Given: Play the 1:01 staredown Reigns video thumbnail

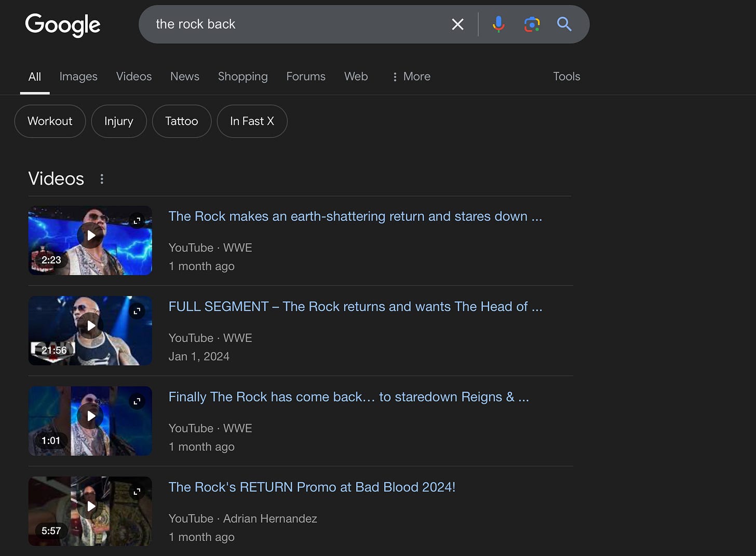Looking at the screenshot, I should (x=90, y=421).
